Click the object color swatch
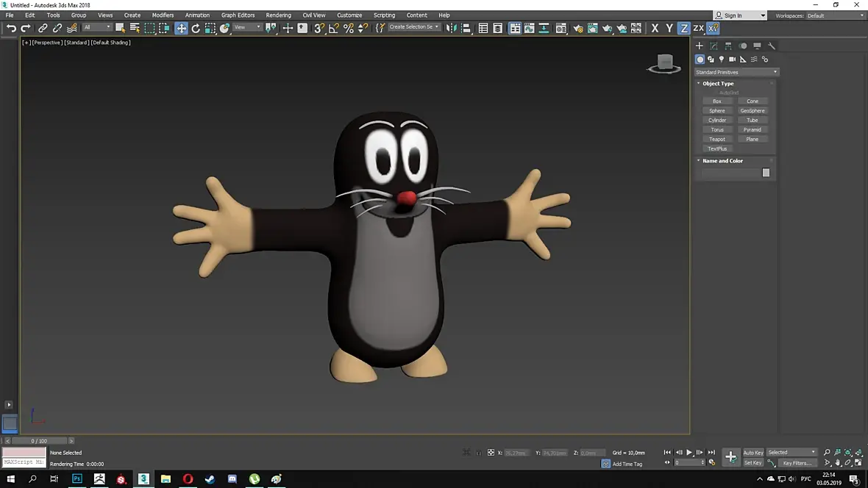Image resolution: width=868 pixels, height=488 pixels. [766, 173]
